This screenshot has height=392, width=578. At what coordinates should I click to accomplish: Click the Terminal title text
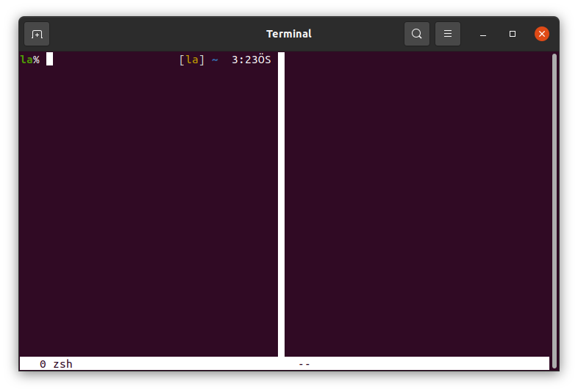point(288,34)
